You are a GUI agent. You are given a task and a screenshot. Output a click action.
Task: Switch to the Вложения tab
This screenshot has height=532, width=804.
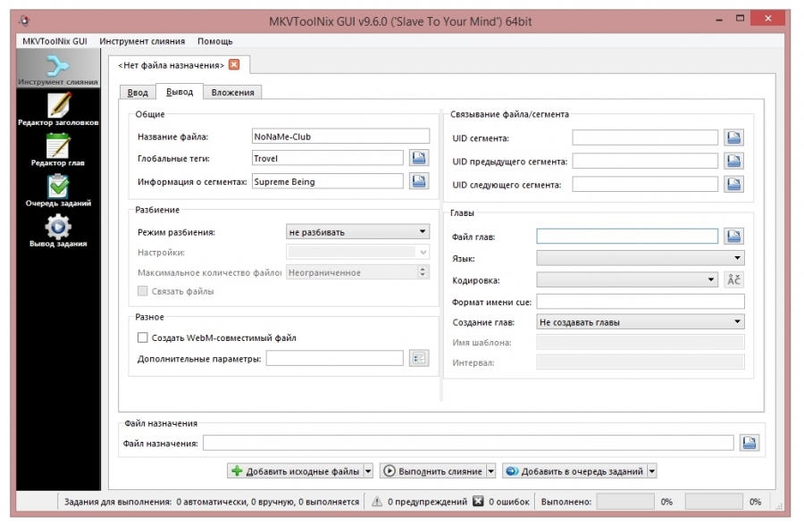coord(232,92)
